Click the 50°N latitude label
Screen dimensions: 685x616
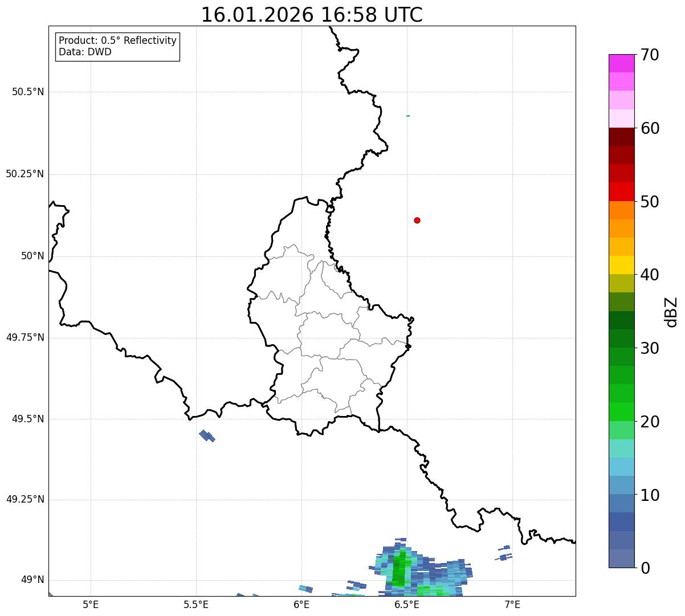point(32,256)
